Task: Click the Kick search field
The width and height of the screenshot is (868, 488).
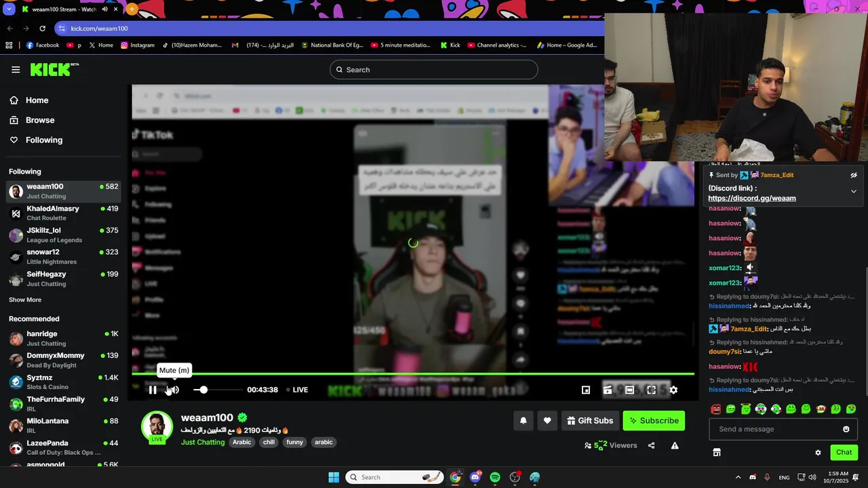Action: point(434,70)
